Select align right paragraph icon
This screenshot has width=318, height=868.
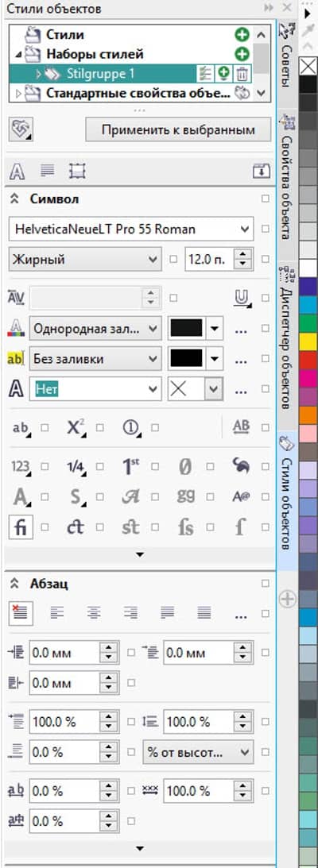coord(130,613)
